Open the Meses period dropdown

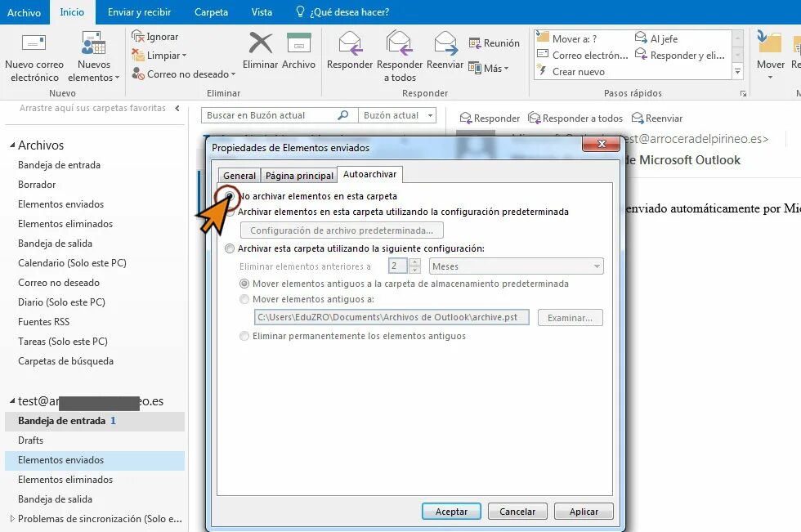point(516,266)
